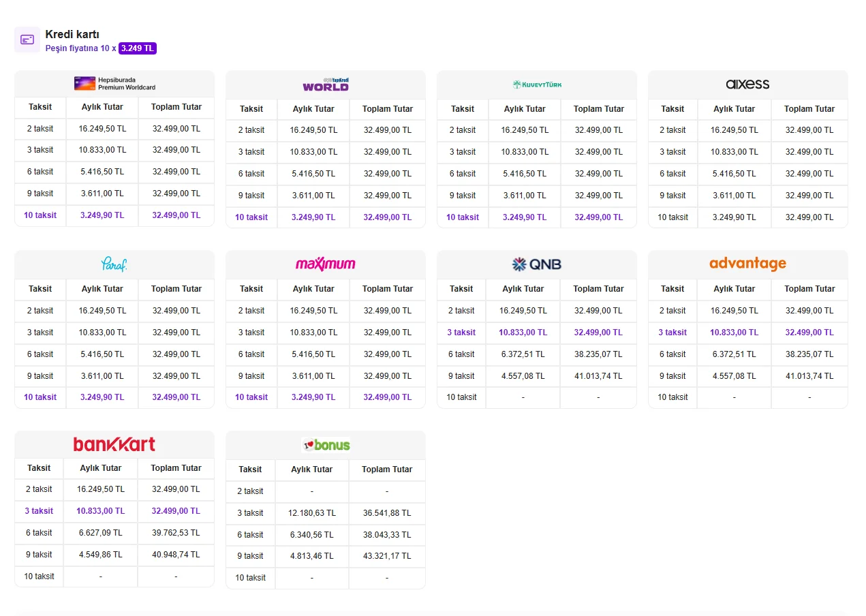Click the credit card icon beside Kredi kartı
The height and width of the screenshot is (616, 866).
[27, 40]
